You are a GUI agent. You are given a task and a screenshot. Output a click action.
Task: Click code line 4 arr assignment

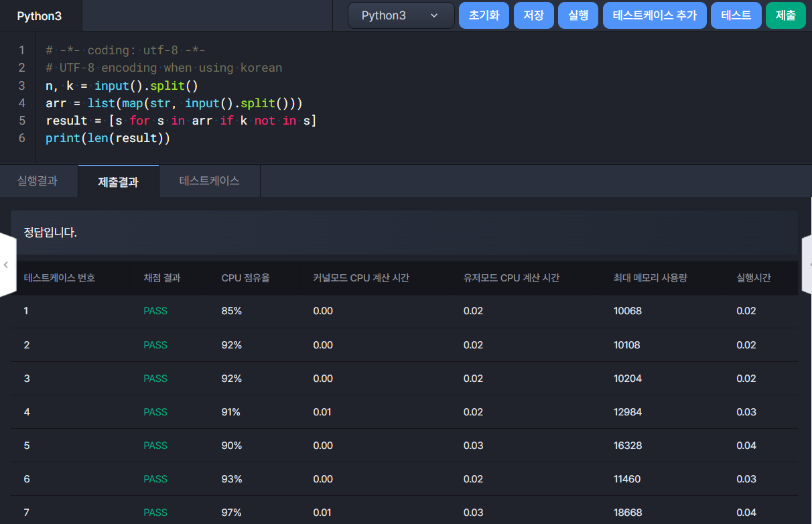click(x=174, y=103)
